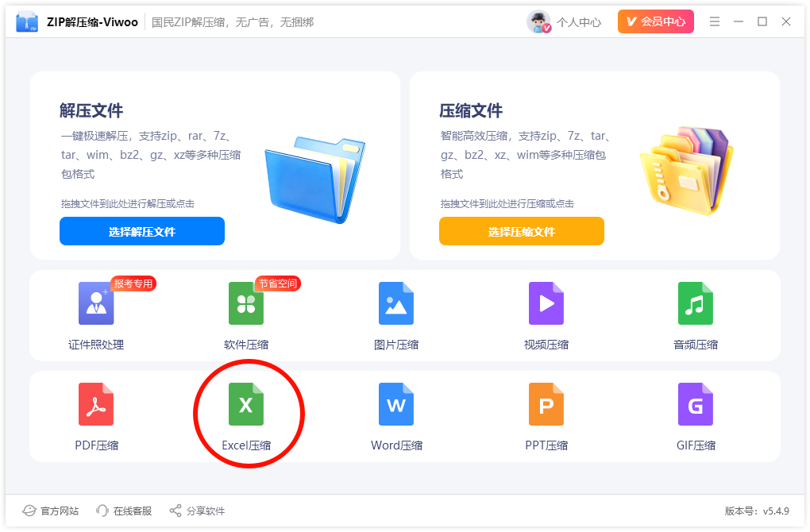Screen dimensions: 810x532
Task: Open the 视频压缩 video compression icon
Action: click(x=546, y=303)
